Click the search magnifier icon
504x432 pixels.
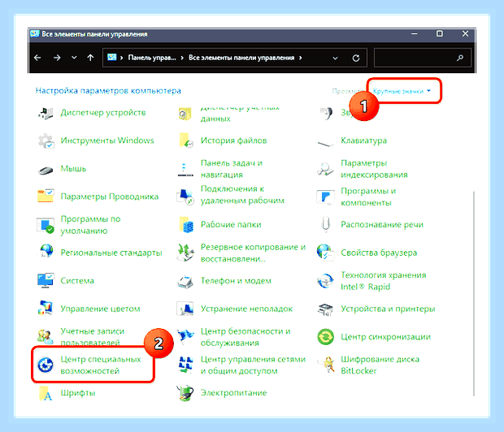(460, 58)
